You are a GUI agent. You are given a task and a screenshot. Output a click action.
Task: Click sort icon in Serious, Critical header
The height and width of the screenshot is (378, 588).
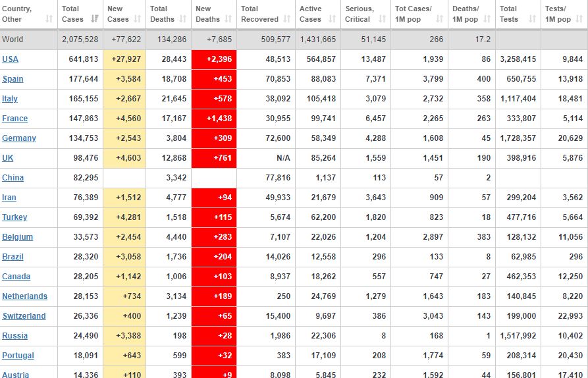pos(381,19)
